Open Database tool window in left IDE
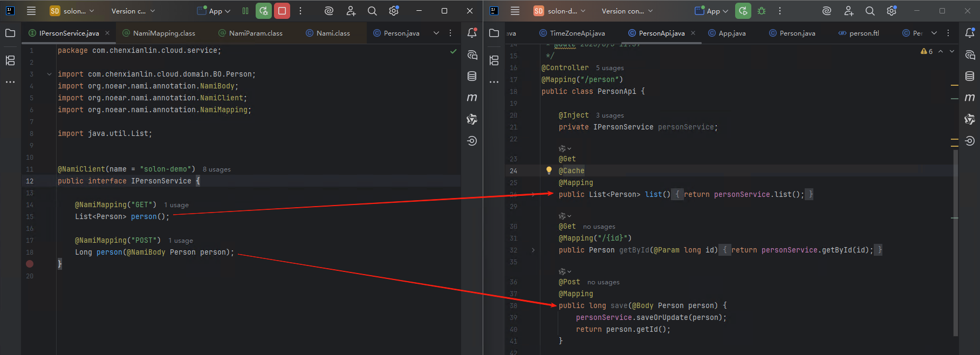Image resolution: width=980 pixels, height=355 pixels. coord(472,76)
